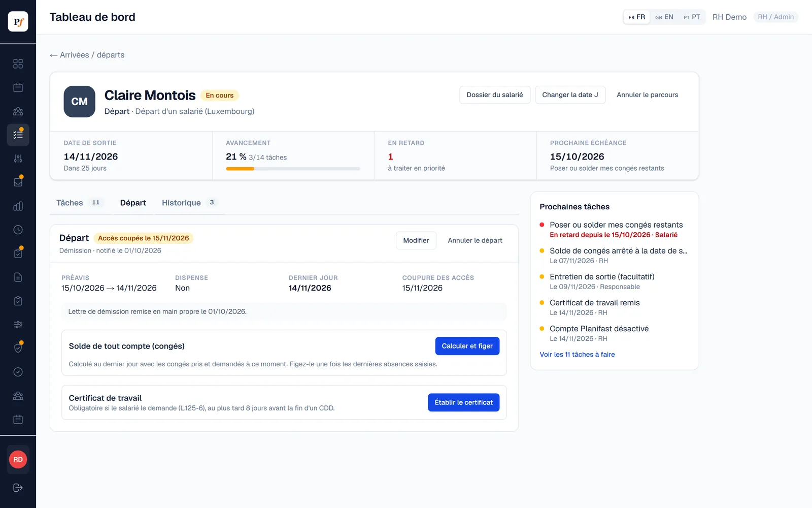Click the RH / Admin role badge
Viewport: 812px width, 508px height.
point(775,17)
